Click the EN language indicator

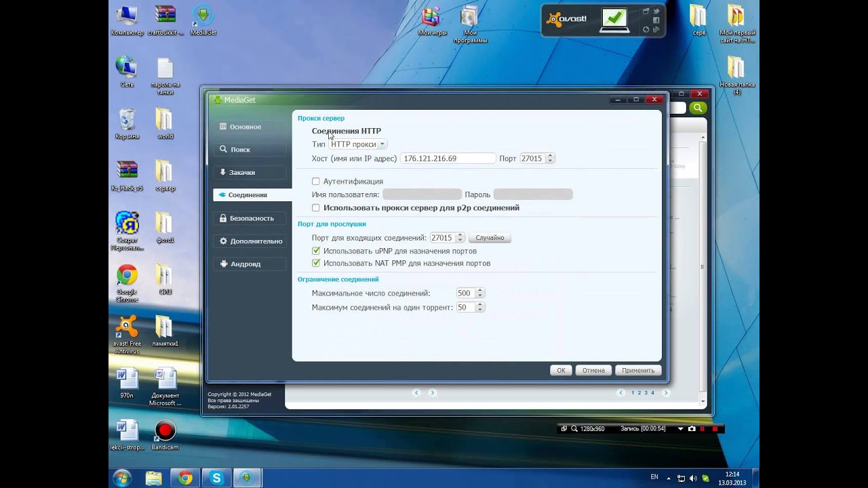point(654,477)
